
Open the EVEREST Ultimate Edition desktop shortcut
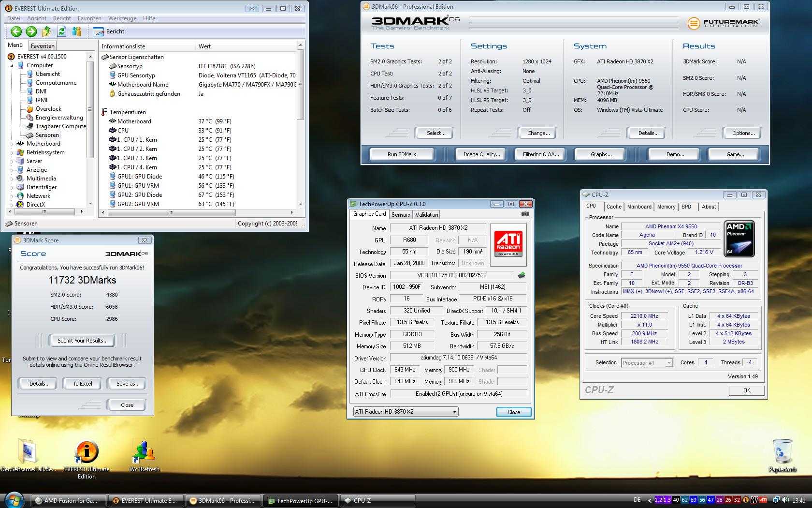[x=87, y=460]
